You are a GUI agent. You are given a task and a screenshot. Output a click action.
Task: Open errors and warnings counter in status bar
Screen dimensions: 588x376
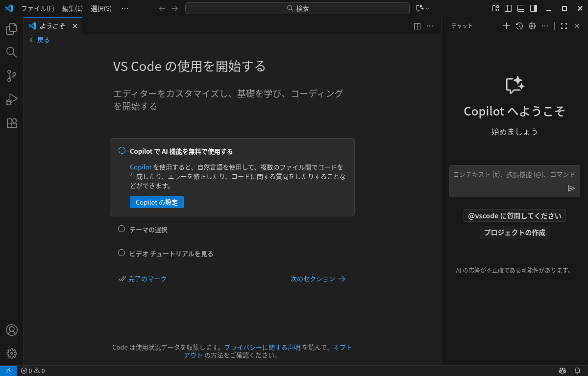tap(33, 371)
